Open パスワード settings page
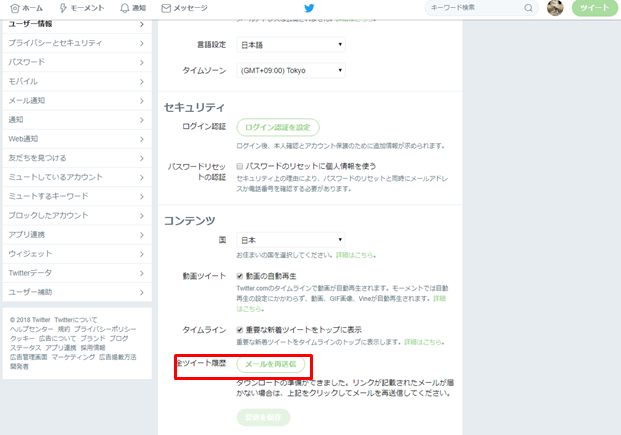This screenshot has width=621, height=435. tap(77, 62)
